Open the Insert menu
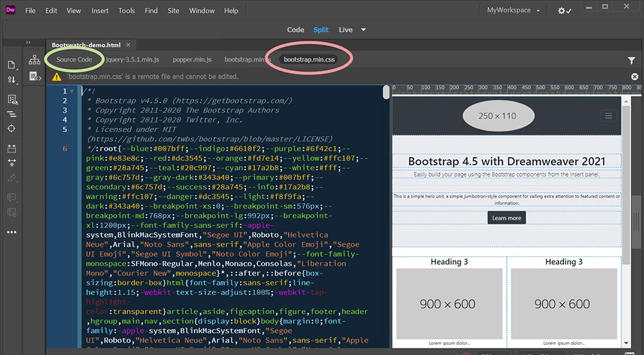The height and width of the screenshot is (355, 644). [100, 11]
